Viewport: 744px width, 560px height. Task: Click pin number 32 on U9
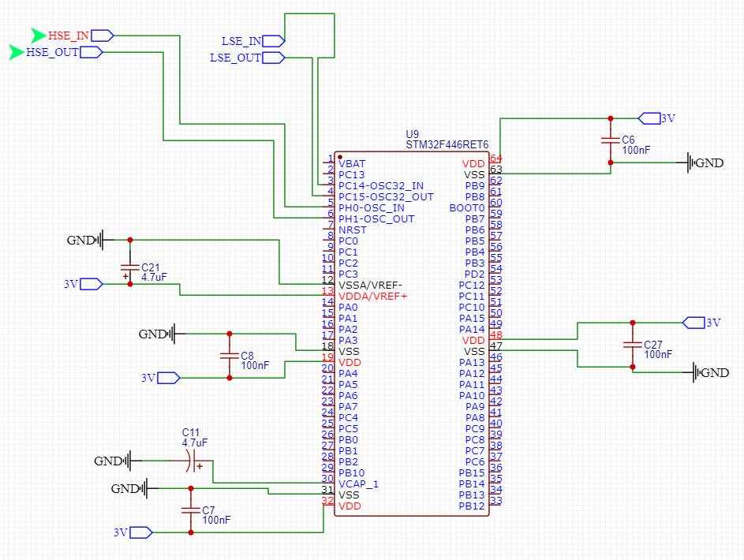click(x=328, y=500)
